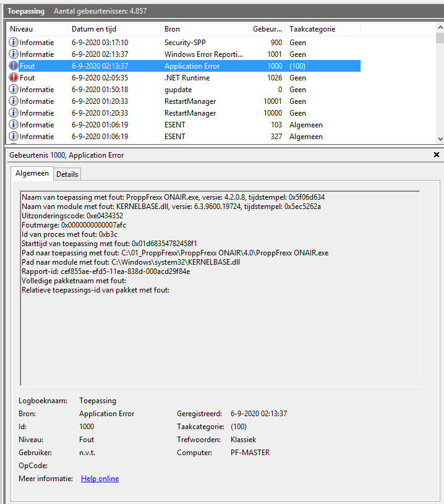Click inside the event description text box
This screenshot has height=504, width=444.
coord(220,334)
